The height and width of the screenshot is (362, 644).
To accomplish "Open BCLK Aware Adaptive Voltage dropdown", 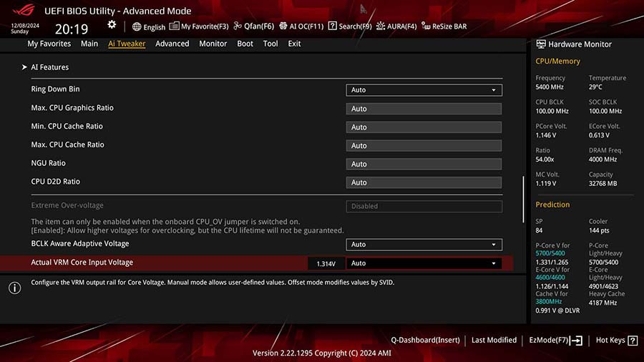I will (424, 245).
